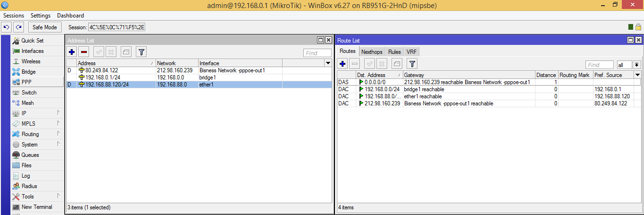Sort by Gateway column header
This screenshot has width=644, height=215.
click(469, 75)
